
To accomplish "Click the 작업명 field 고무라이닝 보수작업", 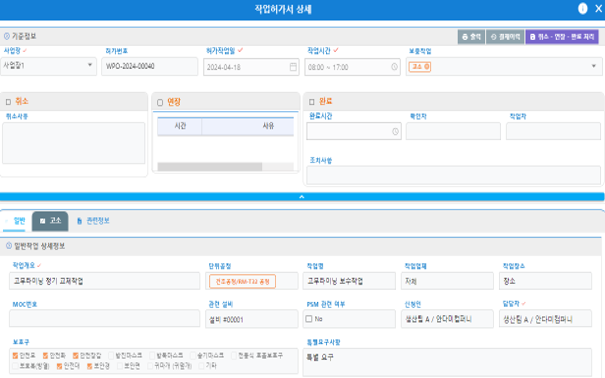I will [x=349, y=281].
